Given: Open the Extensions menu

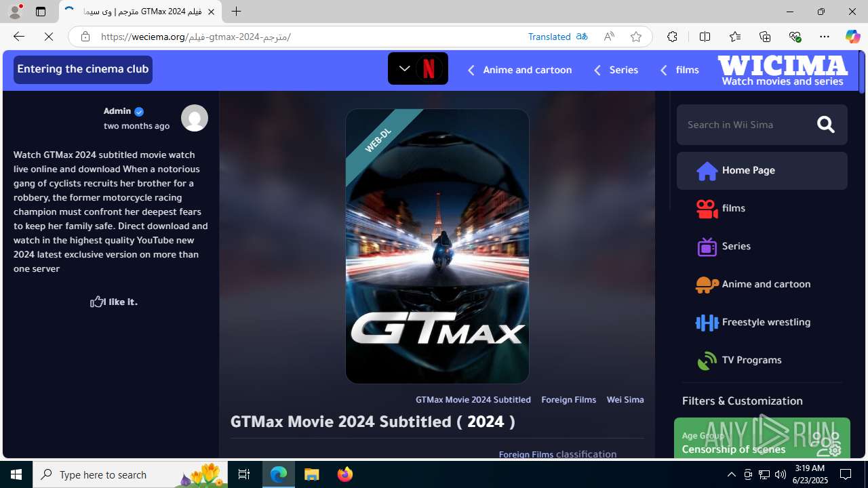Looking at the screenshot, I should pos(672,37).
